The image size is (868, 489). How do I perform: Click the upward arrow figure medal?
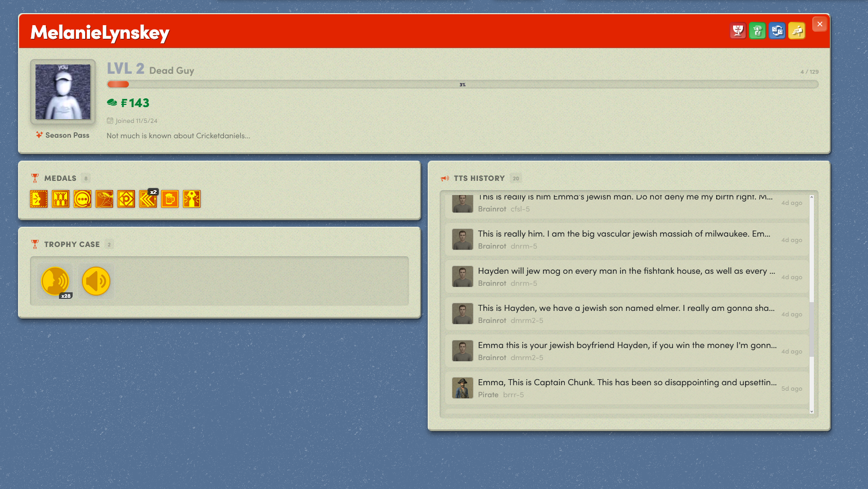tap(192, 199)
